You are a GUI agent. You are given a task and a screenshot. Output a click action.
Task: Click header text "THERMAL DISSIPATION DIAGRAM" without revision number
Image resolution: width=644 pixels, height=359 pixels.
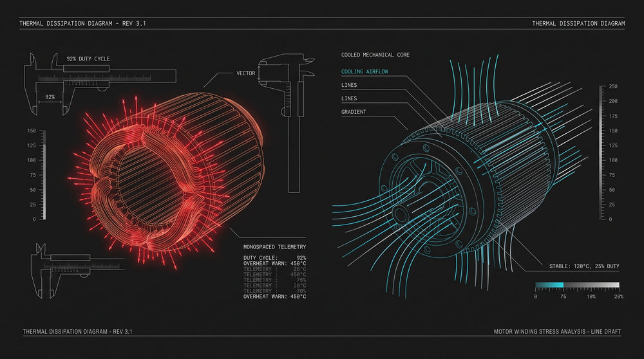tap(578, 23)
